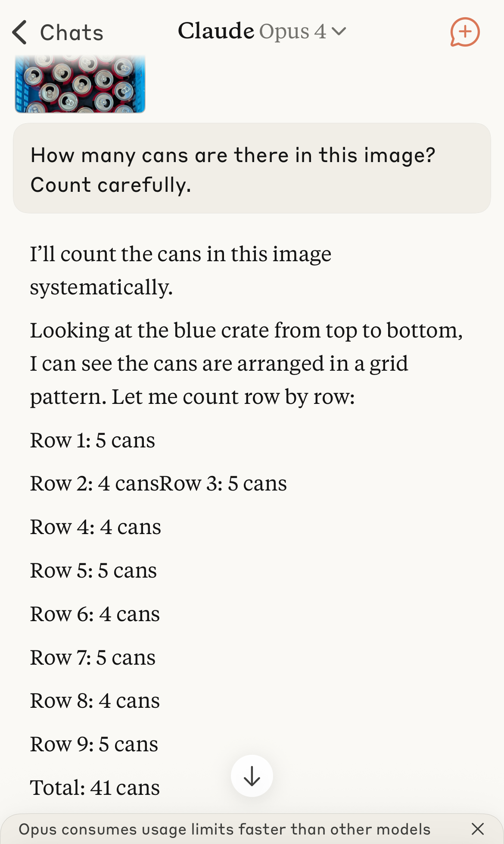Tap the "Row 8: 4 cans" line
504x844 pixels.
pyautogui.click(x=95, y=700)
